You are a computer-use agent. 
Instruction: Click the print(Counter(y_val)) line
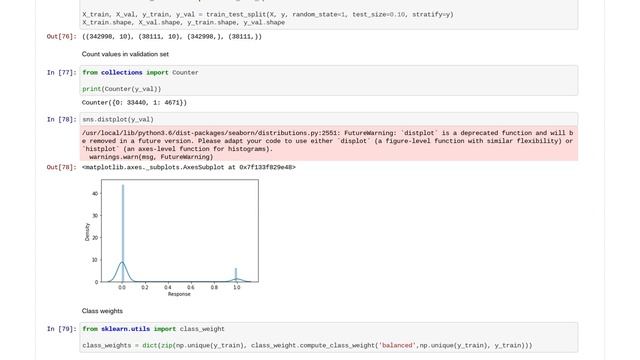(122, 89)
